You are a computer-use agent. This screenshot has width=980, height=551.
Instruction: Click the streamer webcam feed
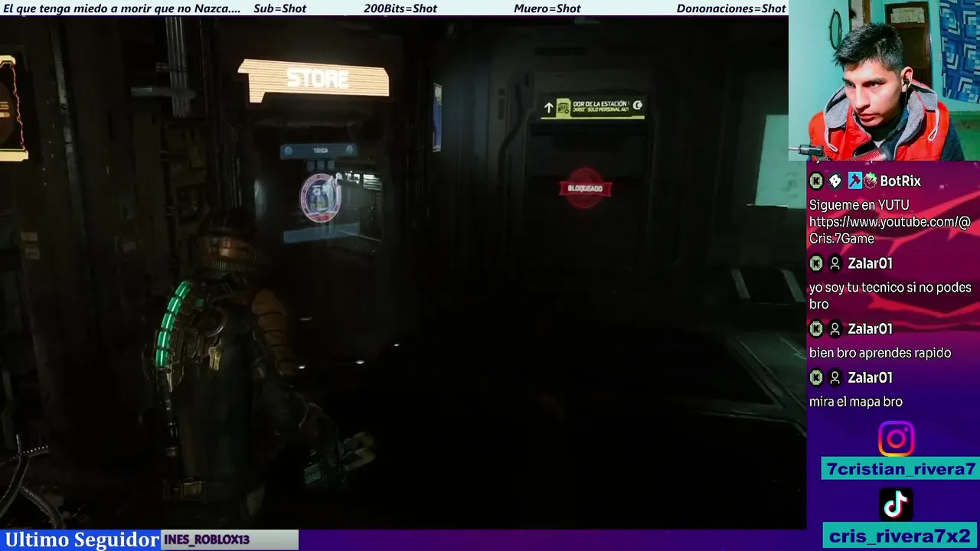tap(884, 80)
